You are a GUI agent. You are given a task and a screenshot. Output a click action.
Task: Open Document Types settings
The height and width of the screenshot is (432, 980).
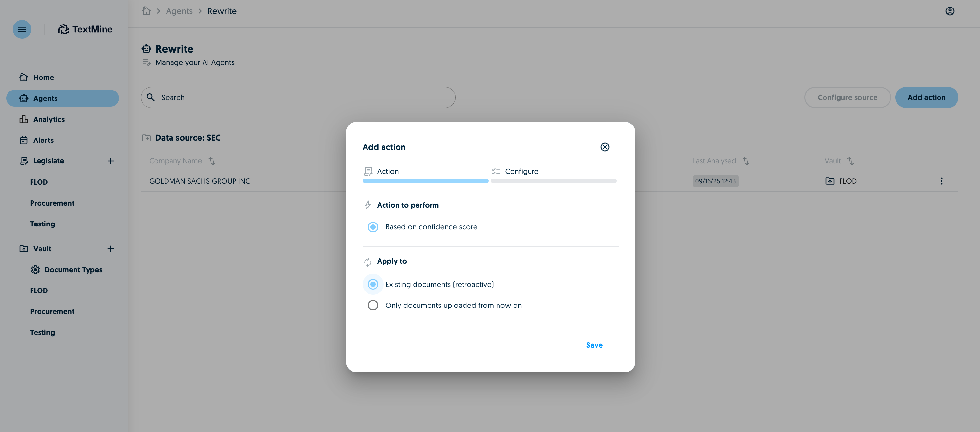(66, 270)
